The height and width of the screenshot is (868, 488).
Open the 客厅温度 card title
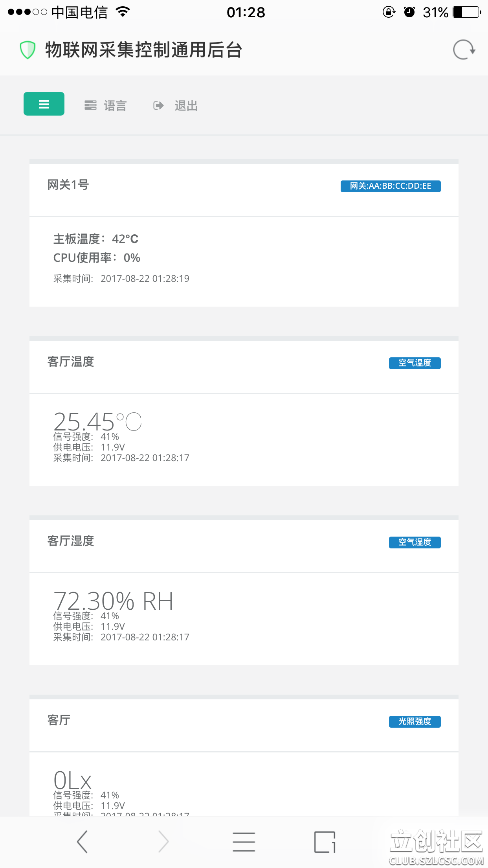click(71, 362)
